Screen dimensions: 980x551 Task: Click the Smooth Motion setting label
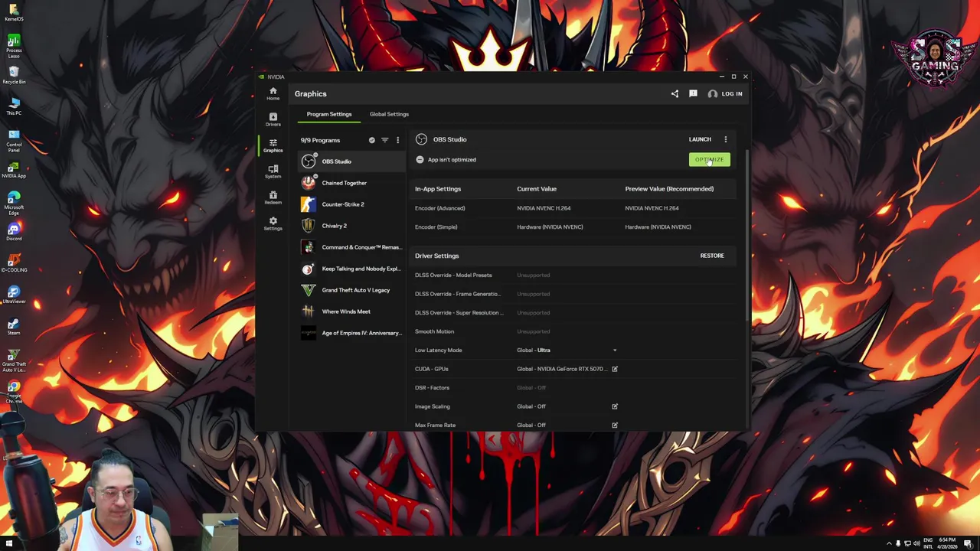(x=434, y=331)
